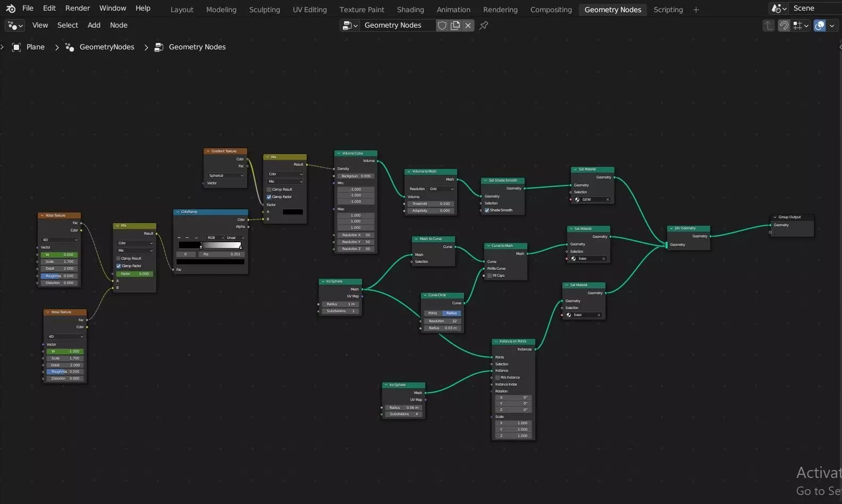The image size is (842, 504).
Task: Open the Resolution Grid dropdown
Action: tap(441, 189)
